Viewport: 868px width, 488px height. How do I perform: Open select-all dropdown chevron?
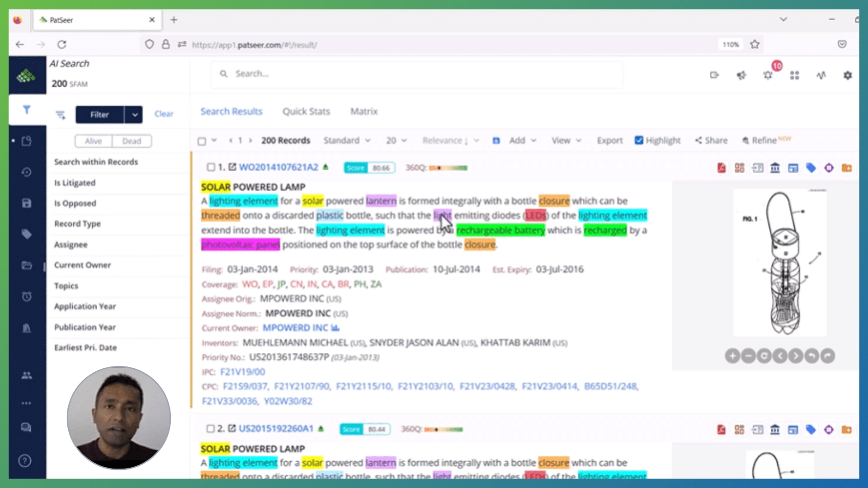click(214, 140)
